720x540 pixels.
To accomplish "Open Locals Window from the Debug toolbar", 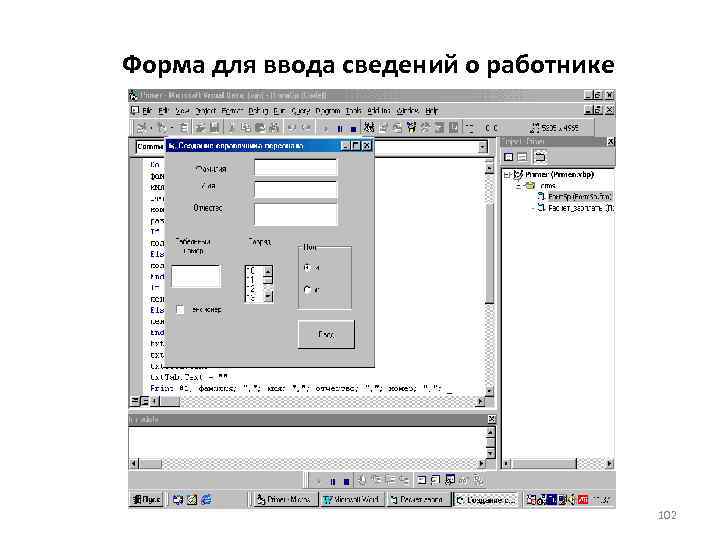I will (x=422, y=481).
